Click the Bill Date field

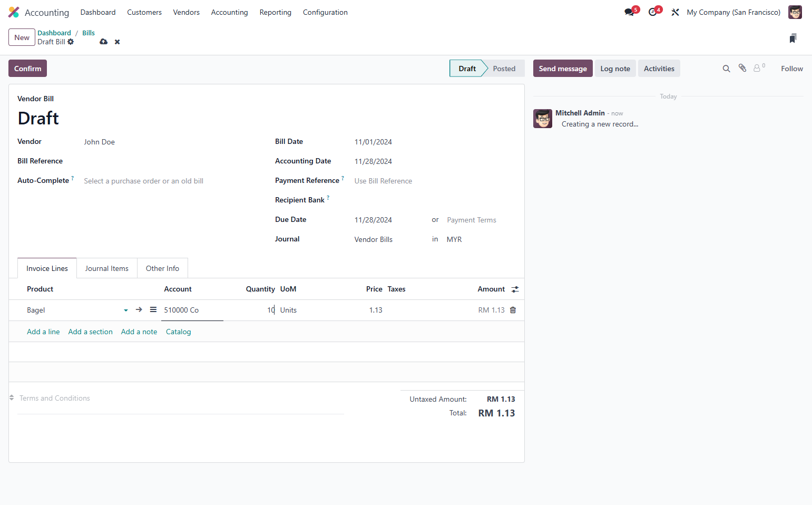(434, 142)
